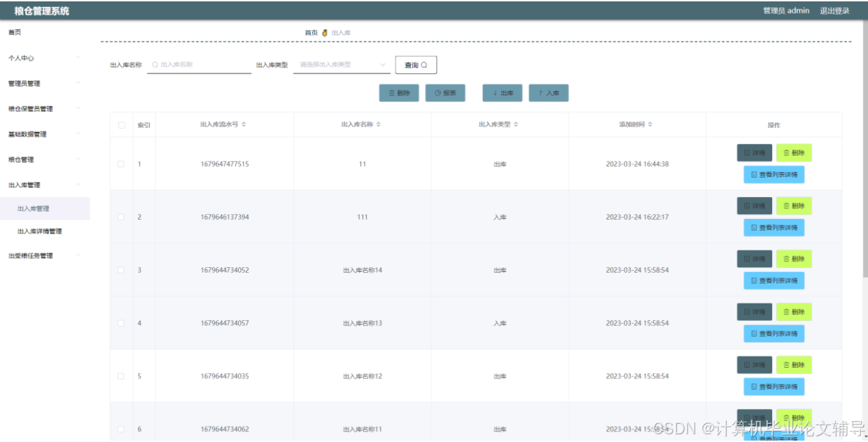Click 退出登录 in the header
The height and width of the screenshot is (442, 868).
point(834,10)
